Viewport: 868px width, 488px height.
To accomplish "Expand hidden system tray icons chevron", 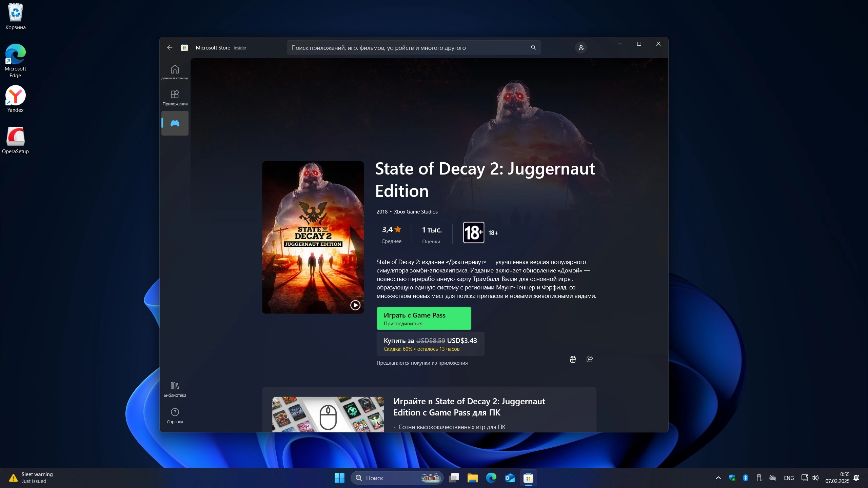I will pyautogui.click(x=718, y=478).
